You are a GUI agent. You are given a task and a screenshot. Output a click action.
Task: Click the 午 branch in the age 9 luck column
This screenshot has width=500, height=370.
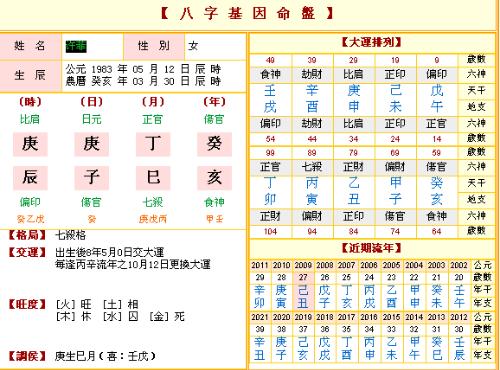pyautogui.click(x=437, y=107)
